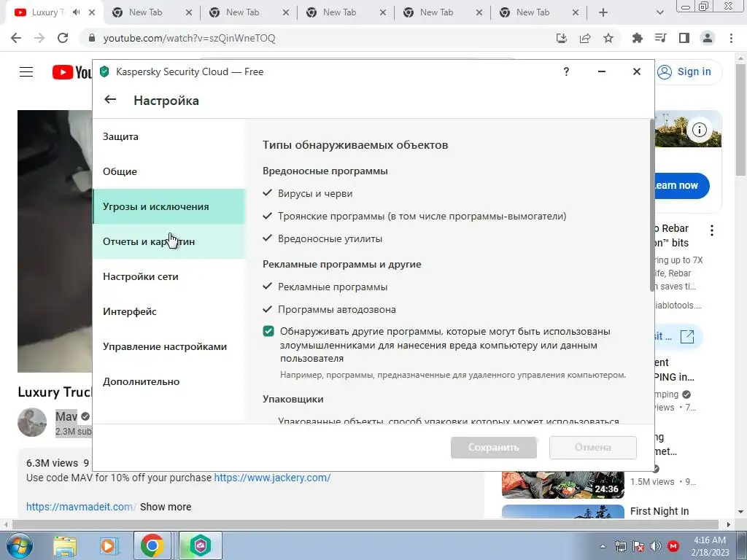This screenshot has height=560, width=747.
Task: Click the info icon on ad banner
Action: 700,130
